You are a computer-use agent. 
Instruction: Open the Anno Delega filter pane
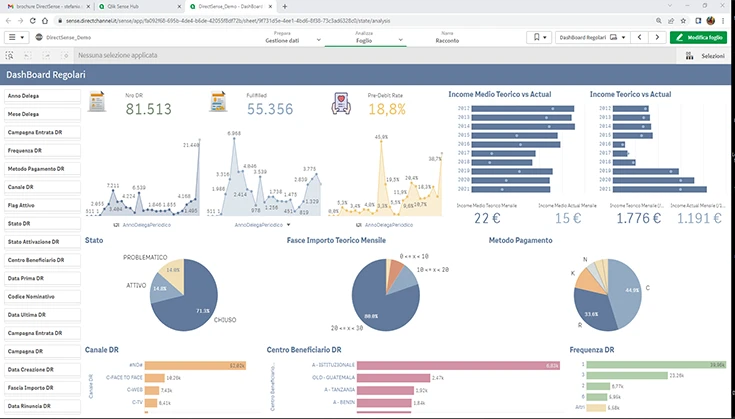pos(42,96)
